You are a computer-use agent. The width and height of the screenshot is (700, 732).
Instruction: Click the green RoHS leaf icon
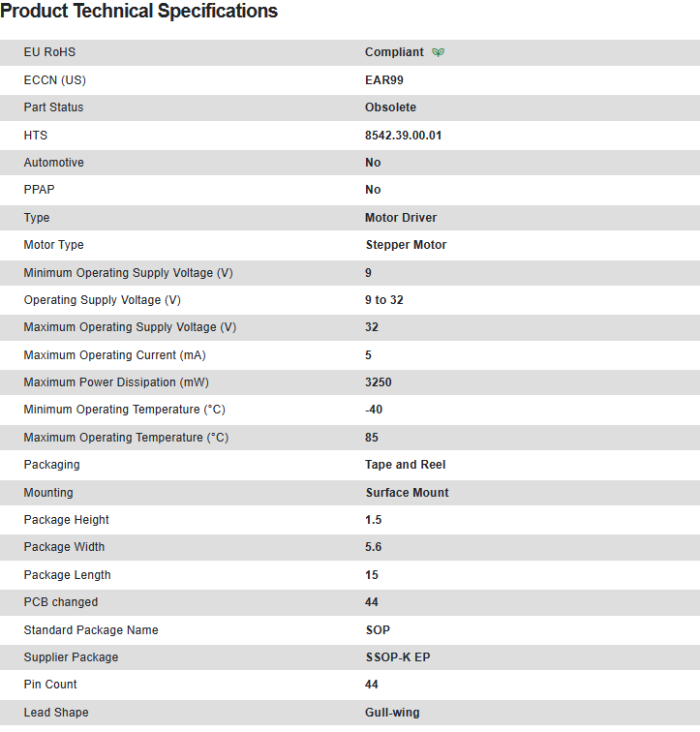(x=439, y=52)
